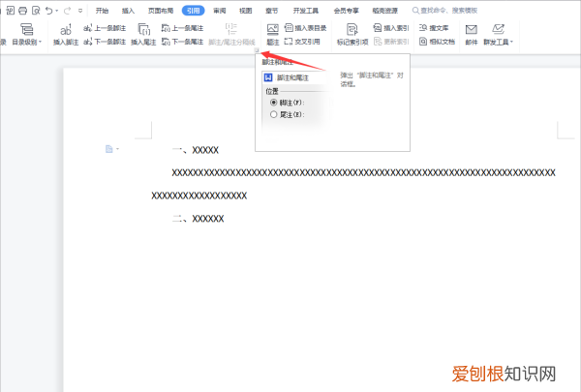581x392 pixels.
Task: Click the 脚注/尾注分隔线 button
Action: 231,34
